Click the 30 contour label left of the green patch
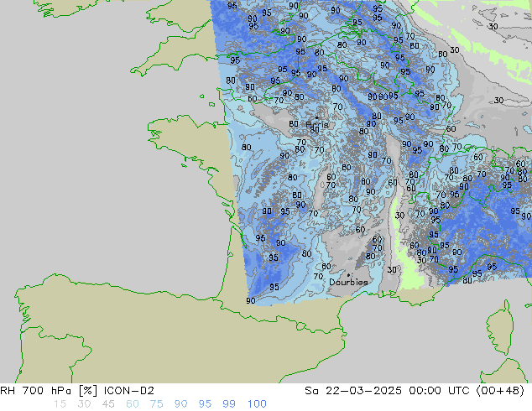 tap(392, 270)
